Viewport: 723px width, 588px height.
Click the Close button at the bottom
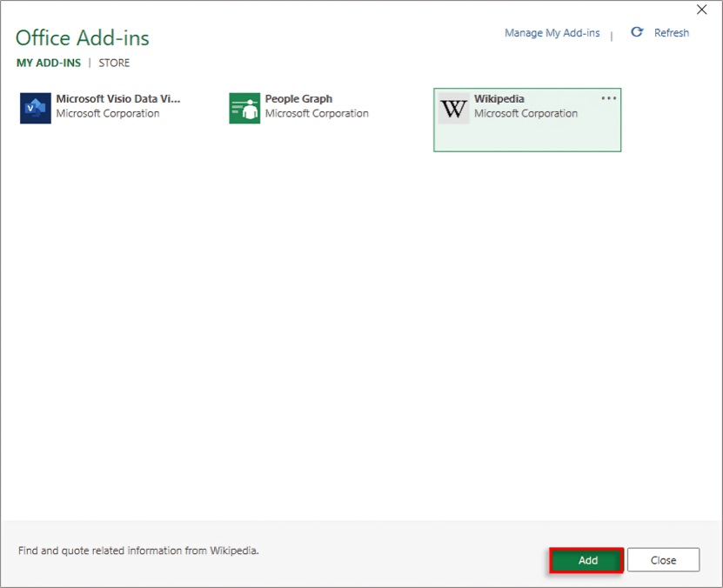pyautogui.click(x=663, y=560)
